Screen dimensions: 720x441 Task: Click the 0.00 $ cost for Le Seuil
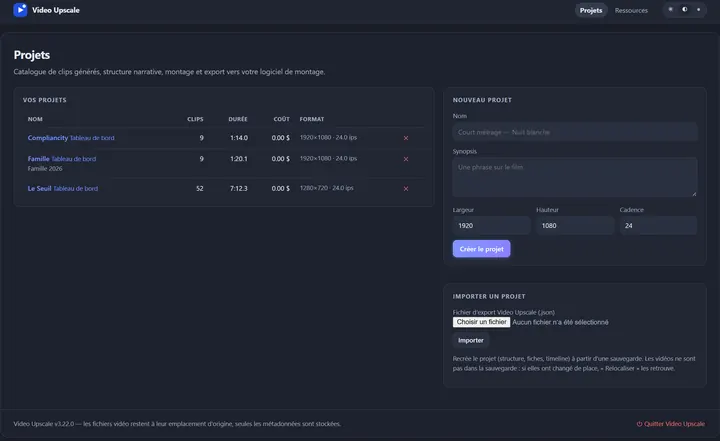(x=281, y=188)
